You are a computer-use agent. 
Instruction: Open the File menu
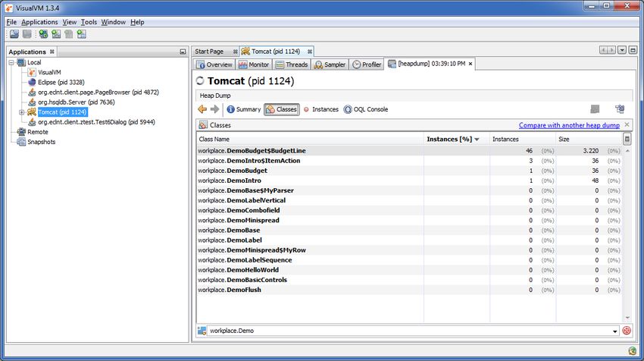11,22
